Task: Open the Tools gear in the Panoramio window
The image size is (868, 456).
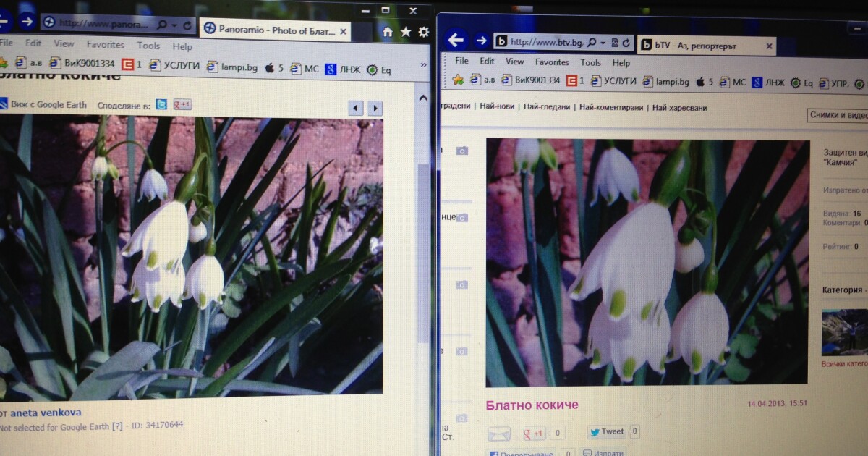Action: click(x=424, y=32)
